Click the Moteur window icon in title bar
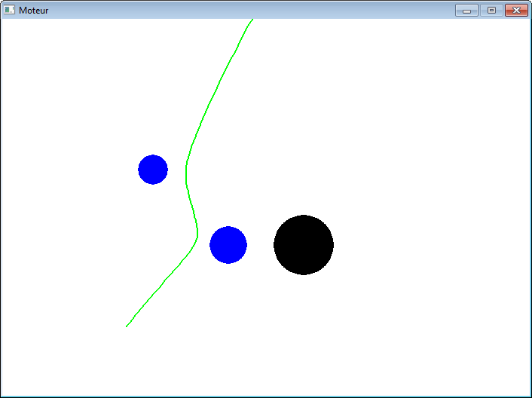 (x=9, y=10)
